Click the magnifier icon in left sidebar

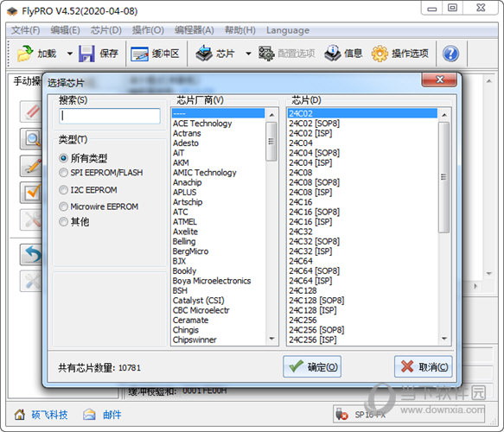[x=31, y=138]
